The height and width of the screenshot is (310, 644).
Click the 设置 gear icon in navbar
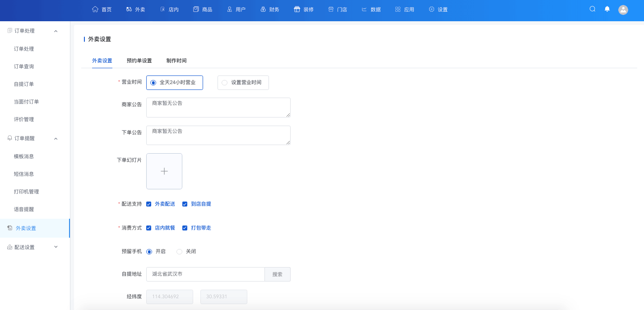point(431,9)
